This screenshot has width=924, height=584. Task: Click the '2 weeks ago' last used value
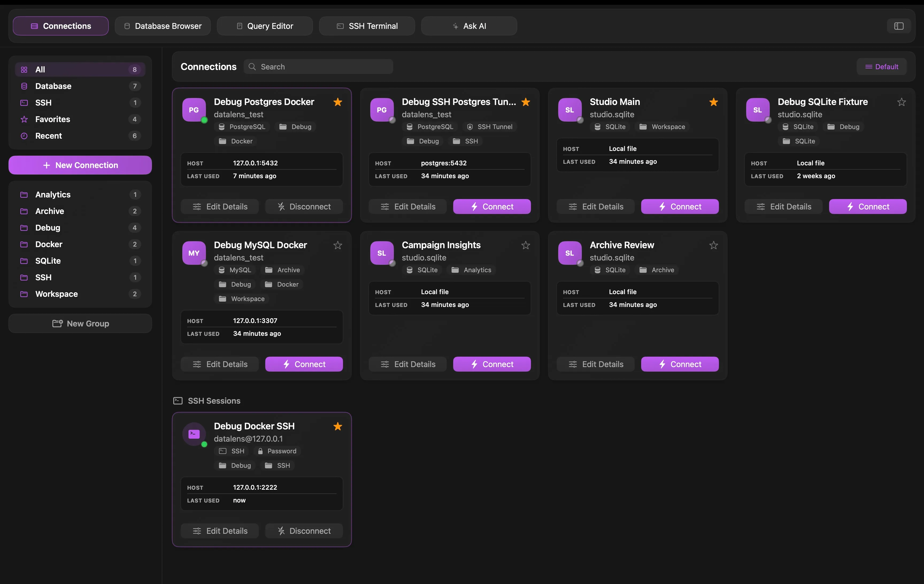pyautogui.click(x=816, y=176)
